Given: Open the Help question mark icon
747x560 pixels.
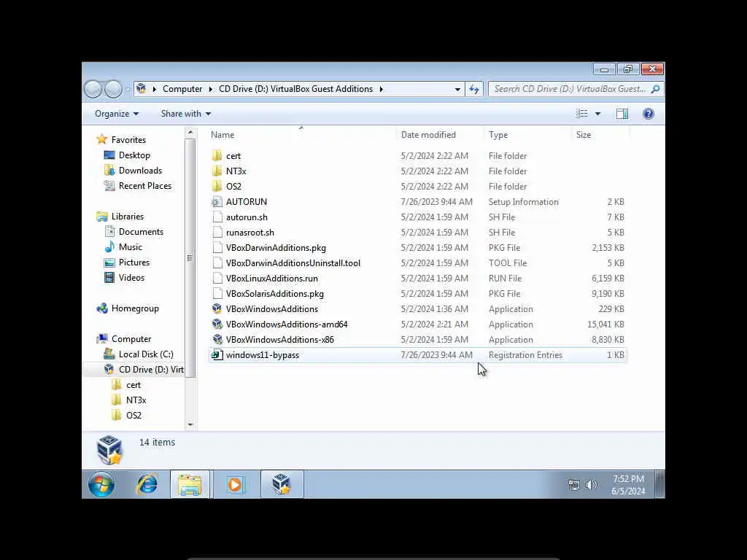Looking at the screenshot, I should (x=649, y=114).
